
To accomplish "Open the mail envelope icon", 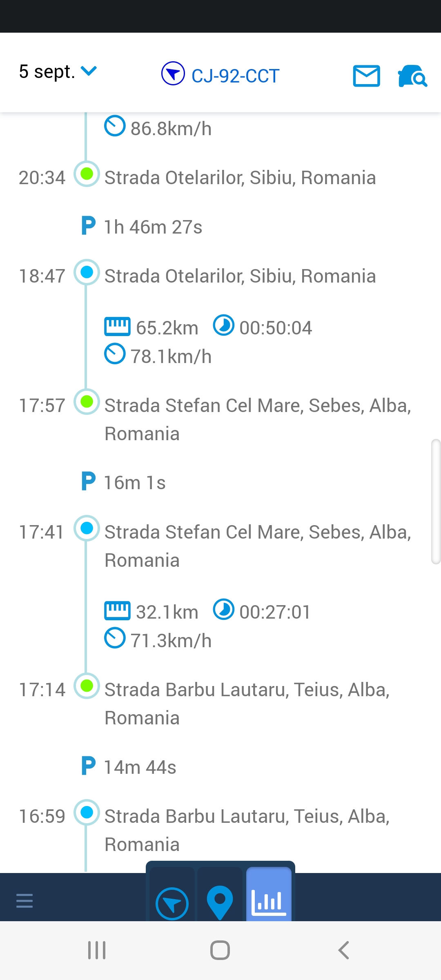I will (x=366, y=76).
